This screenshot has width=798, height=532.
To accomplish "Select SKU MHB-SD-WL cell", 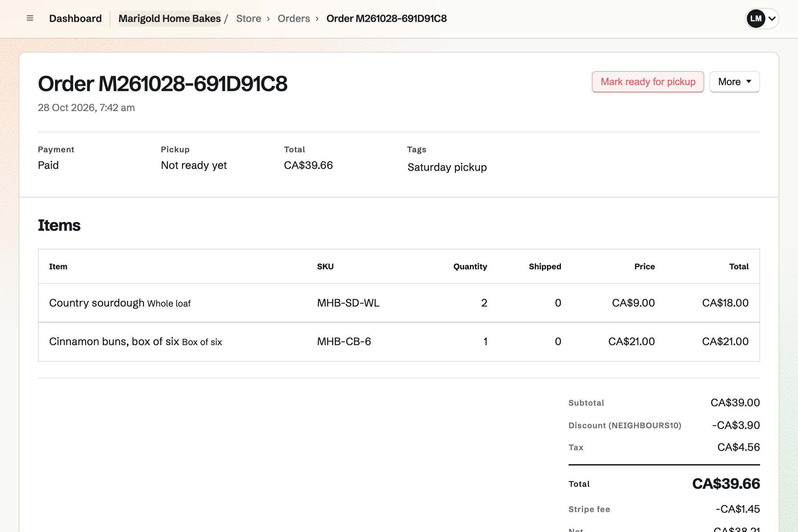I will point(348,303).
